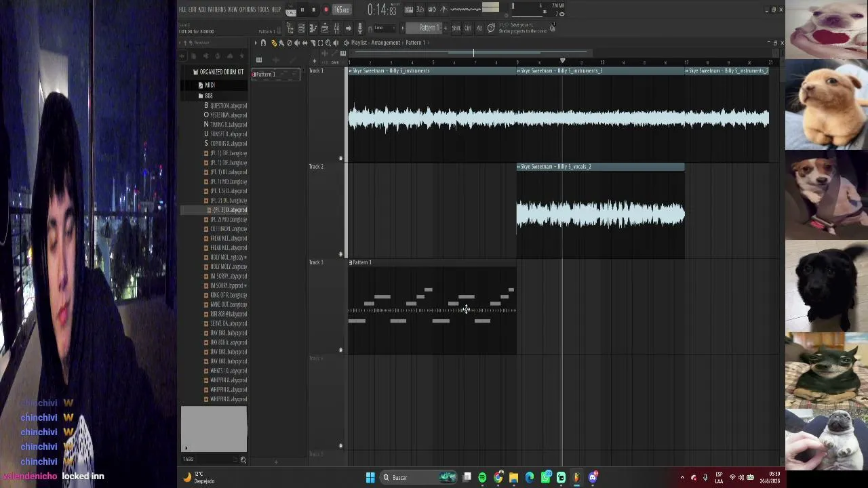Click the TAGS label in Browser

click(189, 460)
